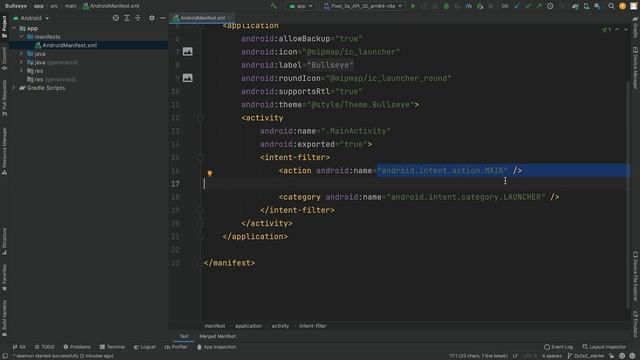640x360 pixels.
Task: Fold the intent-filter tag at line 15
Action: (x=200, y=158)
